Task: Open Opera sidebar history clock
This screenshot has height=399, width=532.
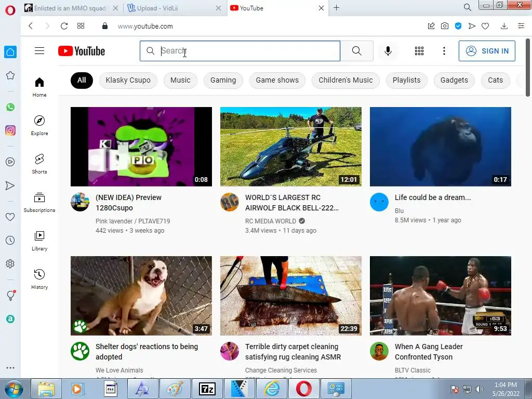Action: pos(10,240)
